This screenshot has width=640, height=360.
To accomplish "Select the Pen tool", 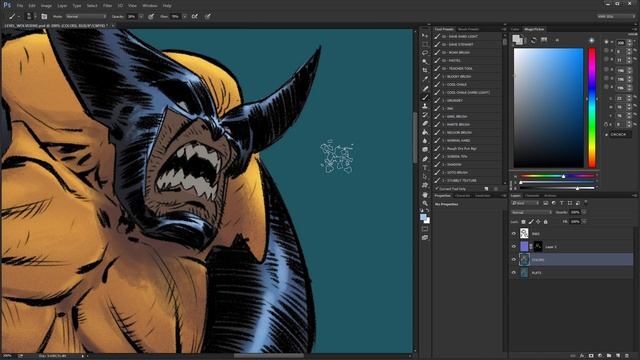I will (425, 159).
